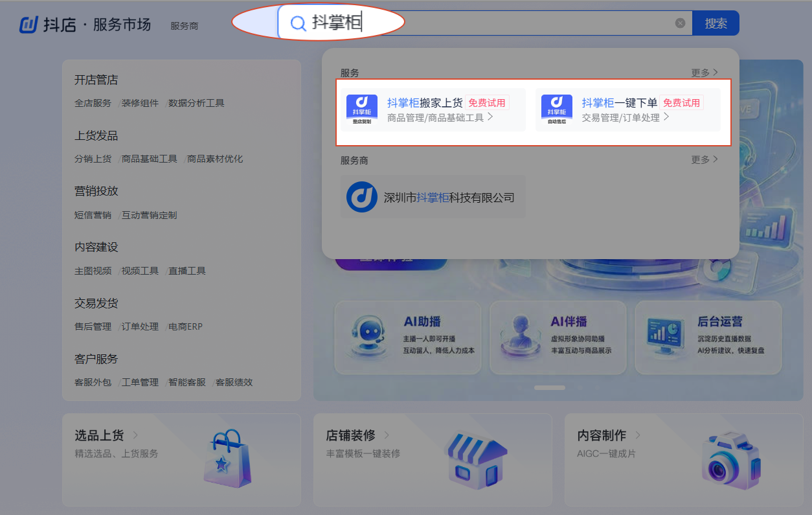Click 装修组件 category
Image resolution: width=812 pixels, height=515 pixels.
[140, 103]
